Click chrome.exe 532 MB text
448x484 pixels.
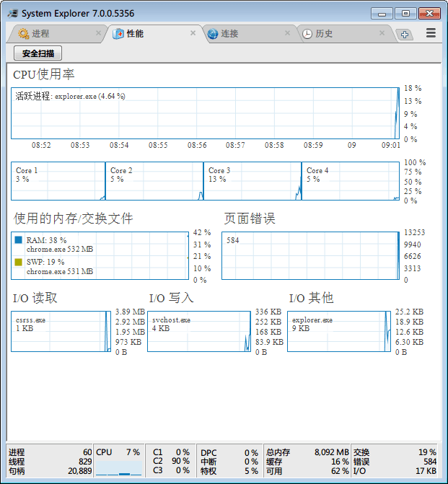pyautogui.click(x=60, y=249)
